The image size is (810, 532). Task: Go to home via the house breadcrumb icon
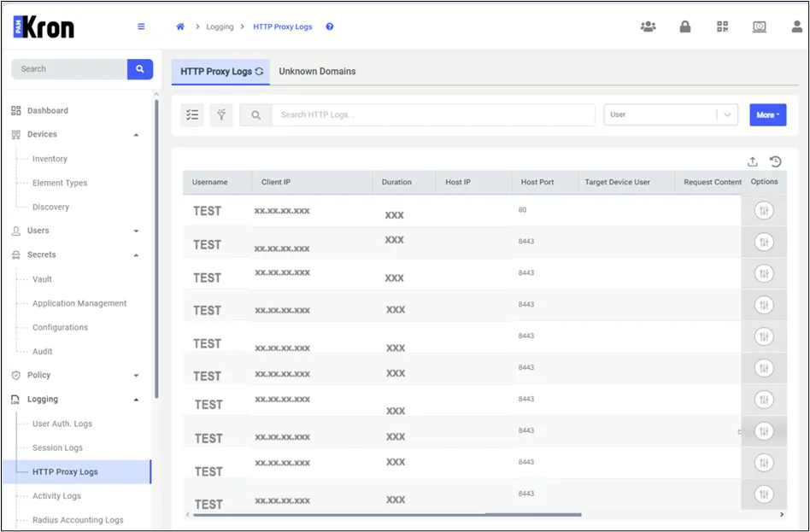(180, 26)
